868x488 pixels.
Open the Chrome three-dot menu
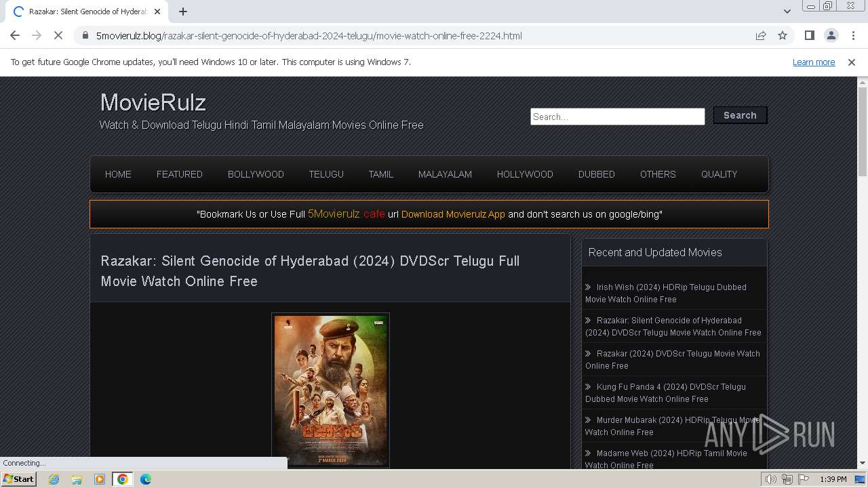coord(852,35)
